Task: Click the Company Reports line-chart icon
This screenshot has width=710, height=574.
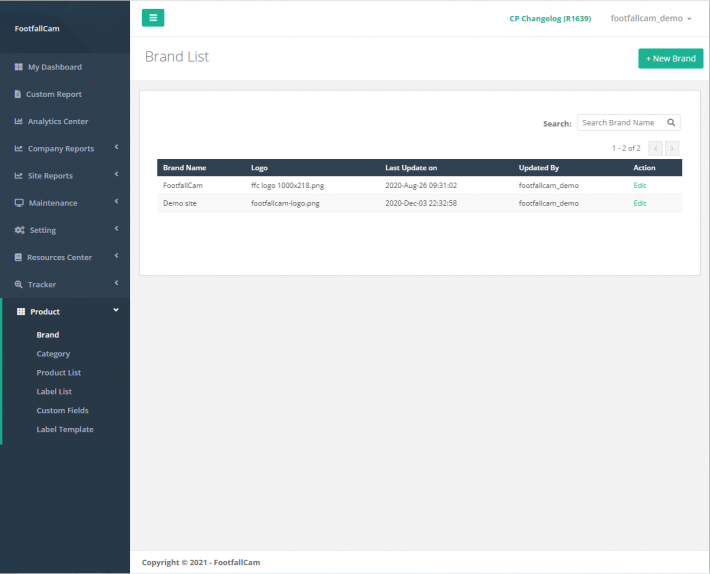Action: pyautogui.click(x=19, y=148)
